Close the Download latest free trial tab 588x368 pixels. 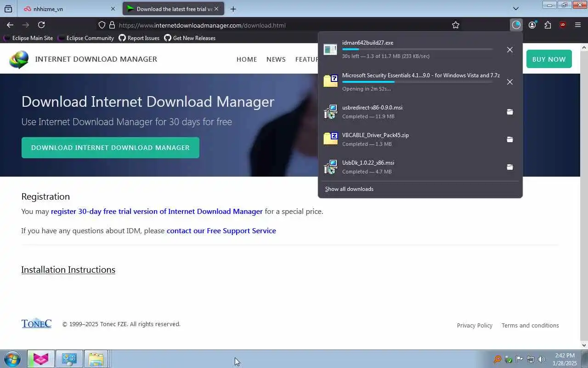(216, 9)
